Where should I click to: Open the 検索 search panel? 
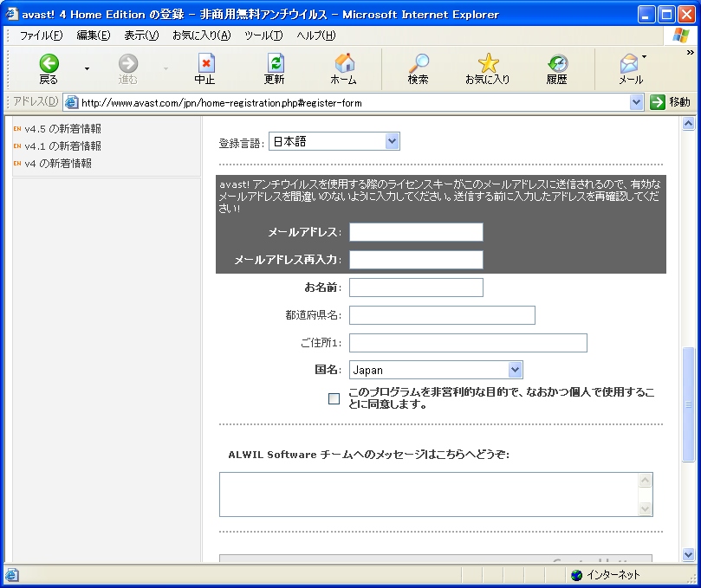click(x=418, y=69)
